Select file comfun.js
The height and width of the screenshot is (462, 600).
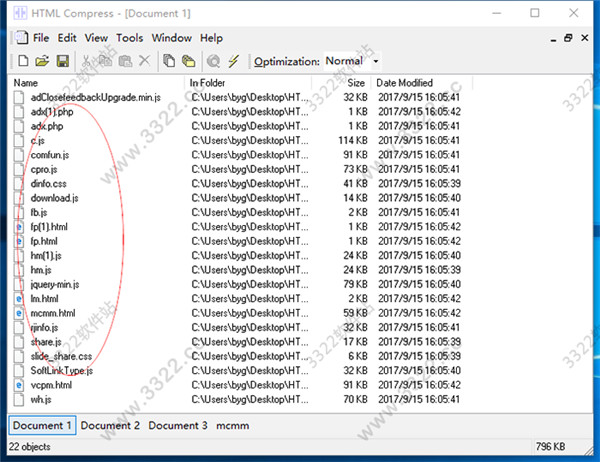pos(50,155)
